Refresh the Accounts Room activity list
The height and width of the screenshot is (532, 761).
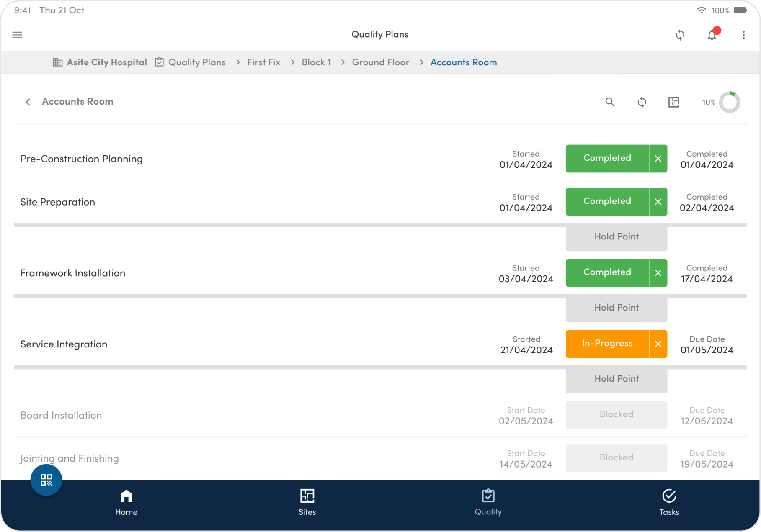click(x=642, y=102)
